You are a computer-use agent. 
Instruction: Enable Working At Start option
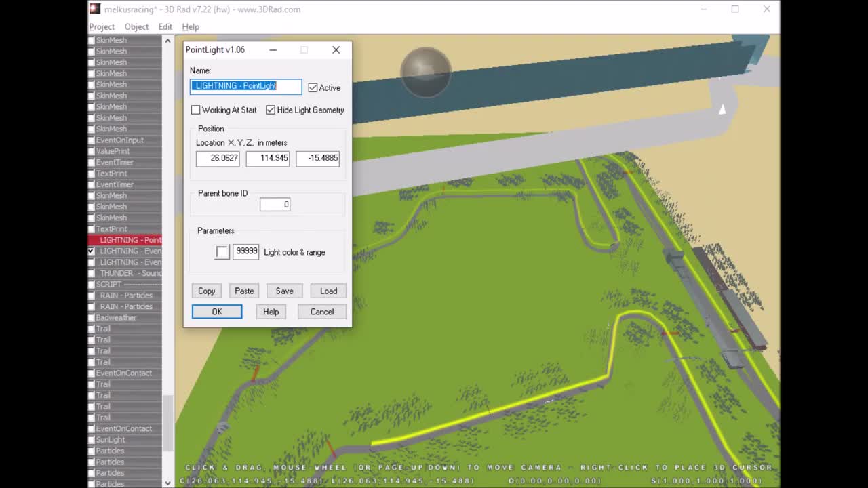pos(195,110)
